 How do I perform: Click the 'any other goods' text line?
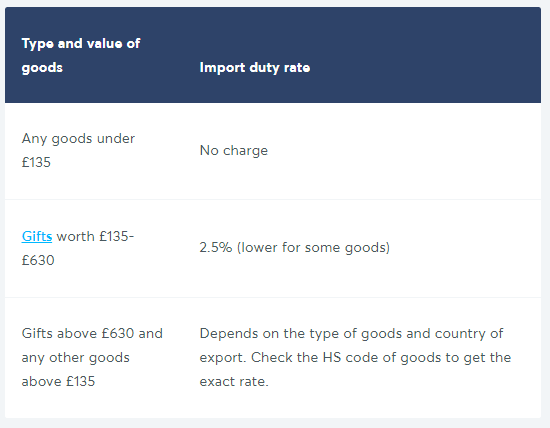tap(75, 357)
